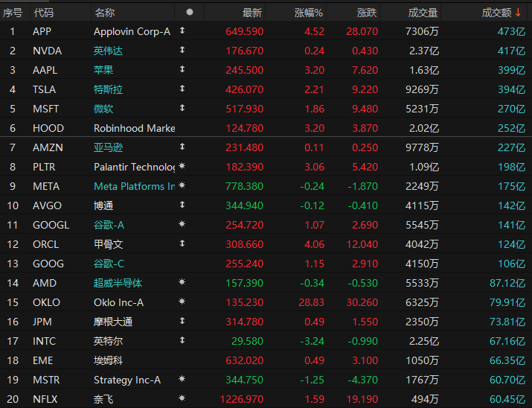Screen dimensions: 532x408
Task: Click the 12.040 change value for ORCL
Action: (x=362, y=244)
